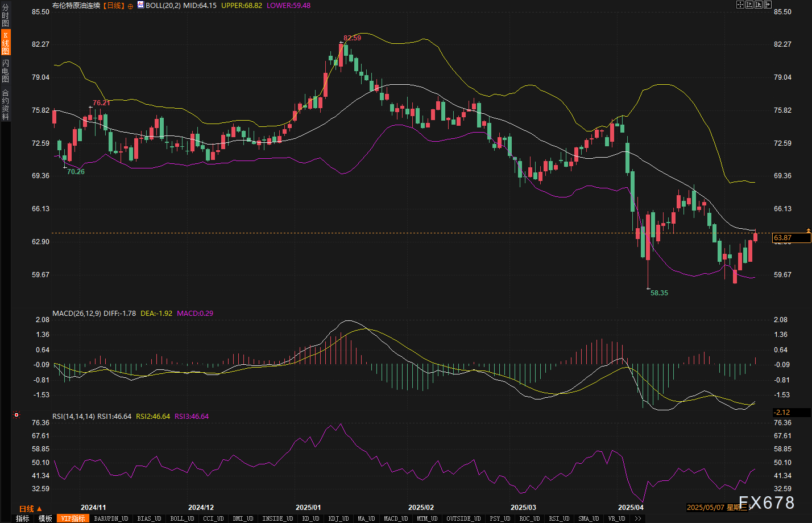Image resolution: width=812 pixels, height=523 pixels.
Task: Click the orange circle plus icon beside 日线
Action: 130,6
